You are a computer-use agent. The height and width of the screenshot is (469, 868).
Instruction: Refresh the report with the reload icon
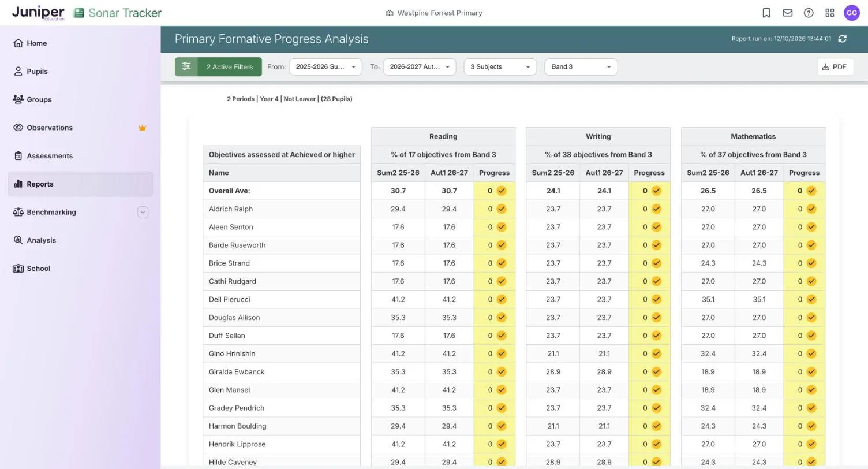tap(843, 39)
